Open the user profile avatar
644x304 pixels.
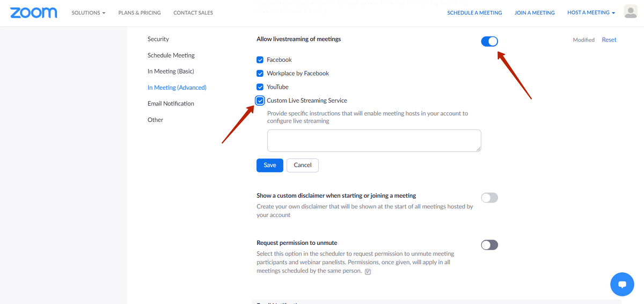pos(631,12)
